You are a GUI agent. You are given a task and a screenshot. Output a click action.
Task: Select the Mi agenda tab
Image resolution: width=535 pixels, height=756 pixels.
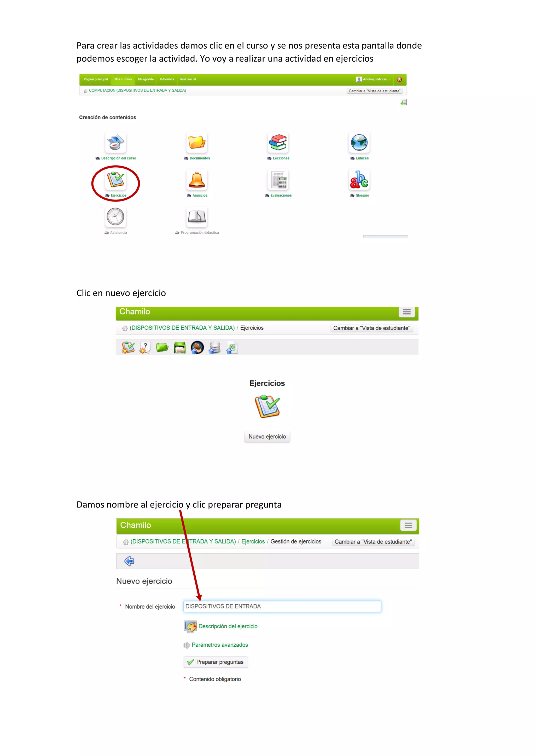(146, 79)
